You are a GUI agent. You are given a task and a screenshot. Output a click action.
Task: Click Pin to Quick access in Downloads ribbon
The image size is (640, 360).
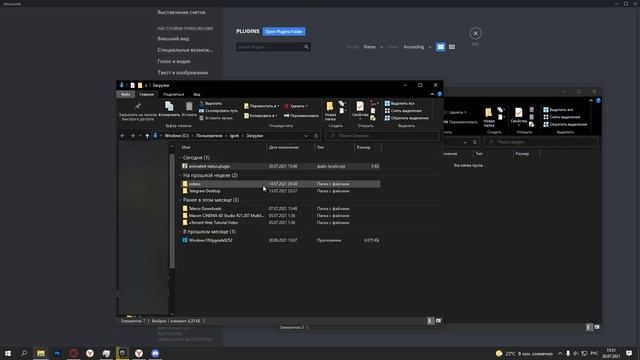(x=138, y=111)
